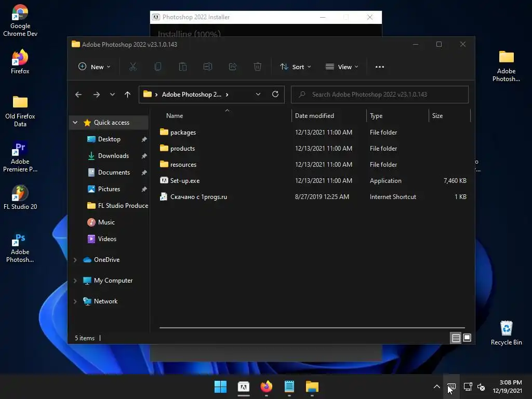Click the search box in Explorer

[x=380, y=95]
